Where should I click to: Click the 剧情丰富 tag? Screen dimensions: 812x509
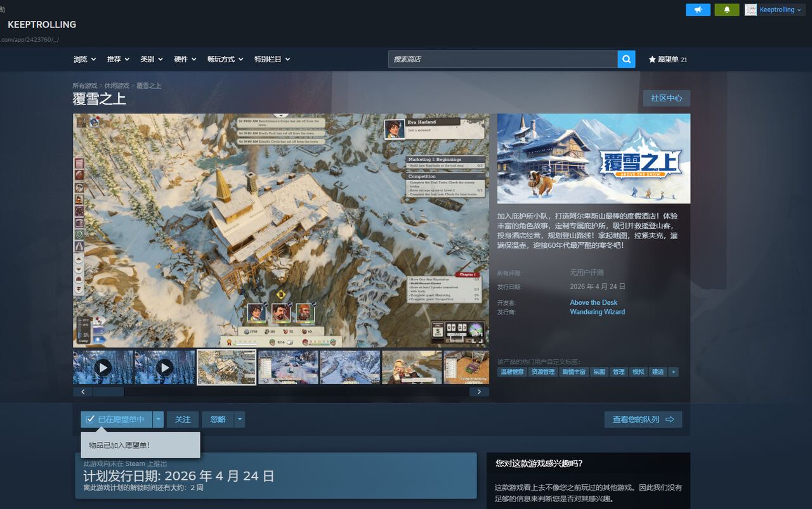573,372
